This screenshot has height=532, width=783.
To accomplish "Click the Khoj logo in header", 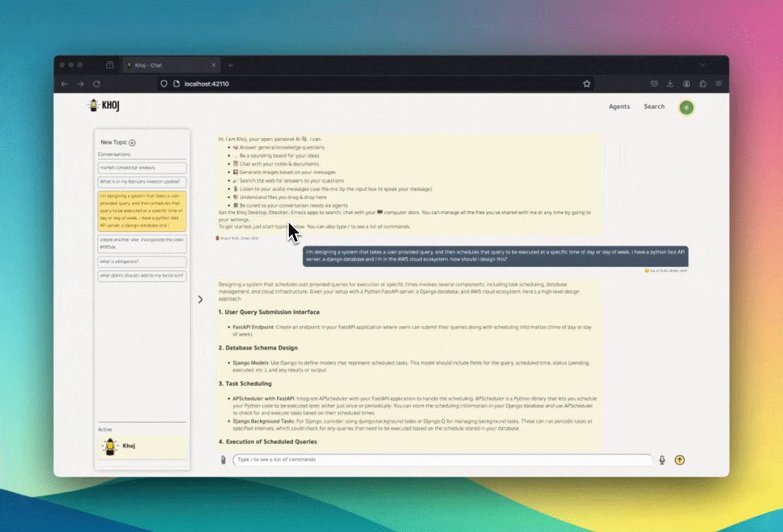I will tap(104, 106).
